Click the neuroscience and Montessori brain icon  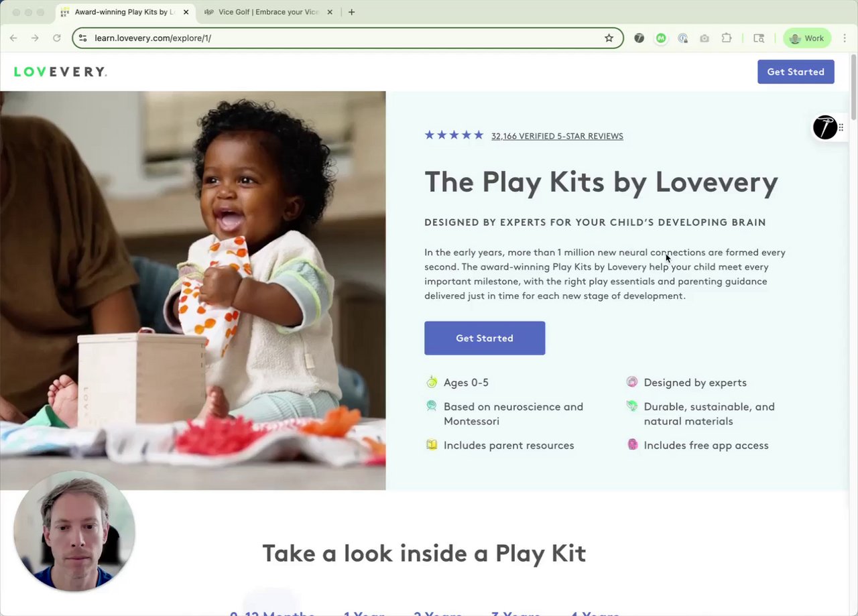(432, 406)
